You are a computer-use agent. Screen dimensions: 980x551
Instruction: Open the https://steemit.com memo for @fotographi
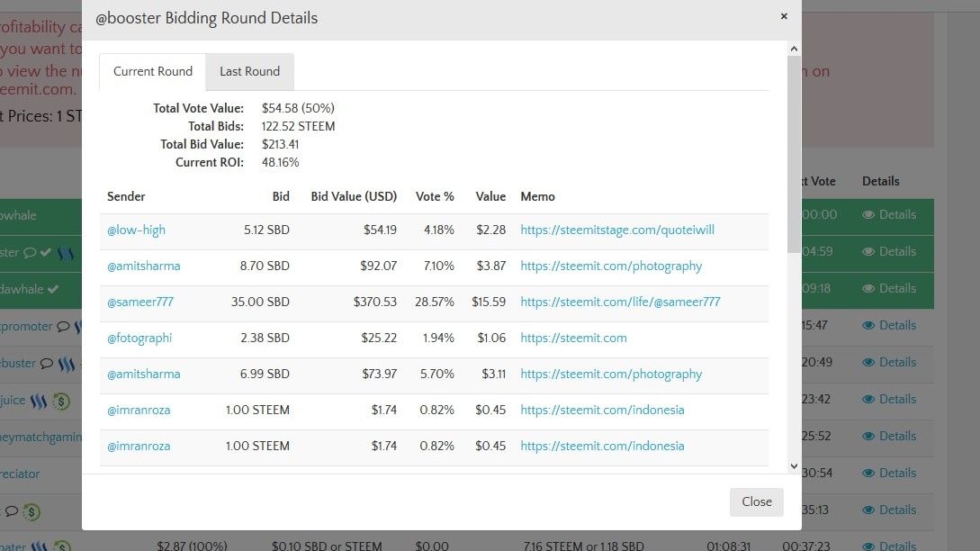574,339
